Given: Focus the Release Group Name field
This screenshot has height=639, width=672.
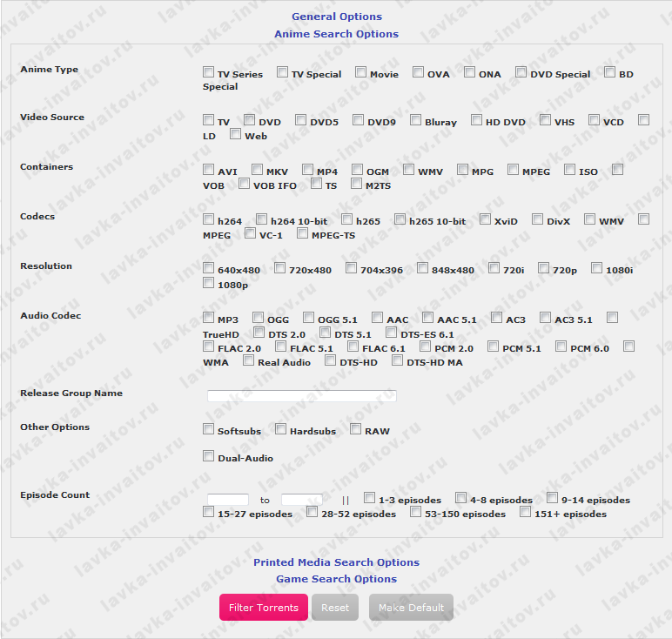Looking at the screenshot, I should click(x=302, y=395).
